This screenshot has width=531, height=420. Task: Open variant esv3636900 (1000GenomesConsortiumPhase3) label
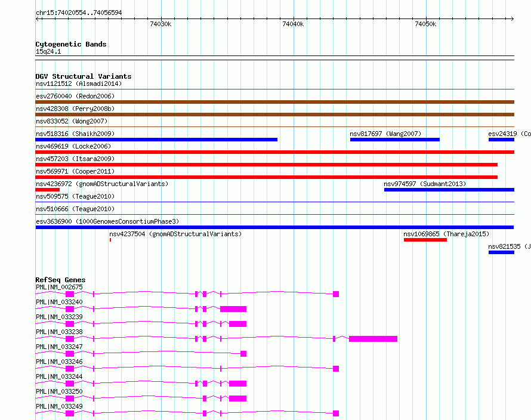tap(107, 221)
